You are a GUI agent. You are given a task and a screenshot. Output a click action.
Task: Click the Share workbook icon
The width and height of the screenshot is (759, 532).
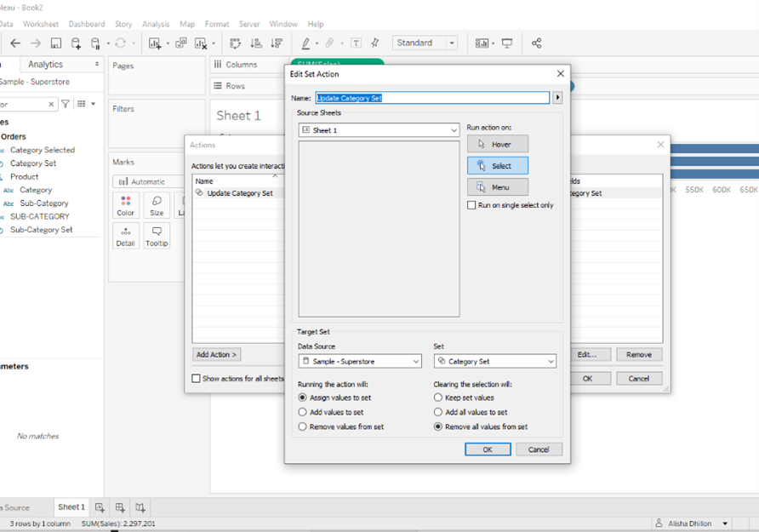(x=536, y=43)
